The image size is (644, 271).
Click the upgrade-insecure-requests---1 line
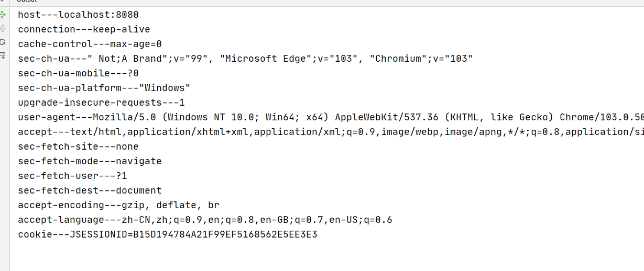(x=101, y=103)
